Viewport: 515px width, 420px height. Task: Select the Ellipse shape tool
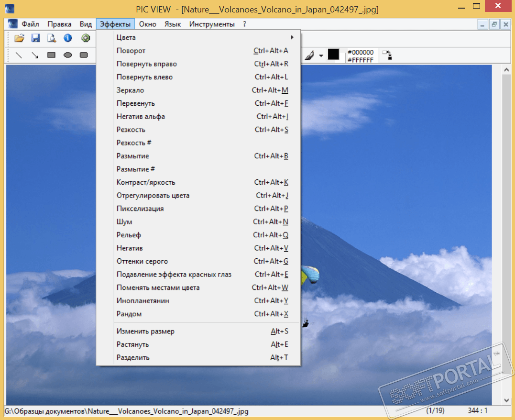67,55
